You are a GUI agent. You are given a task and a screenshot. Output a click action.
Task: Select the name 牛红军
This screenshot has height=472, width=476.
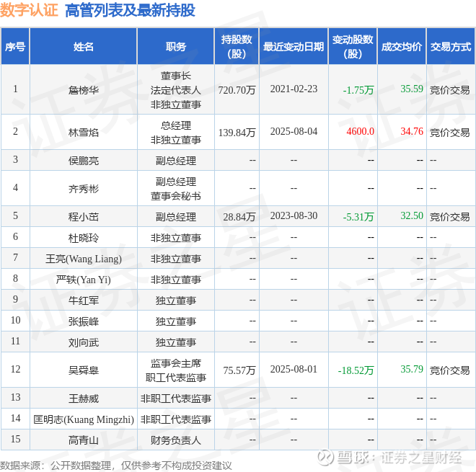(84, 300)
